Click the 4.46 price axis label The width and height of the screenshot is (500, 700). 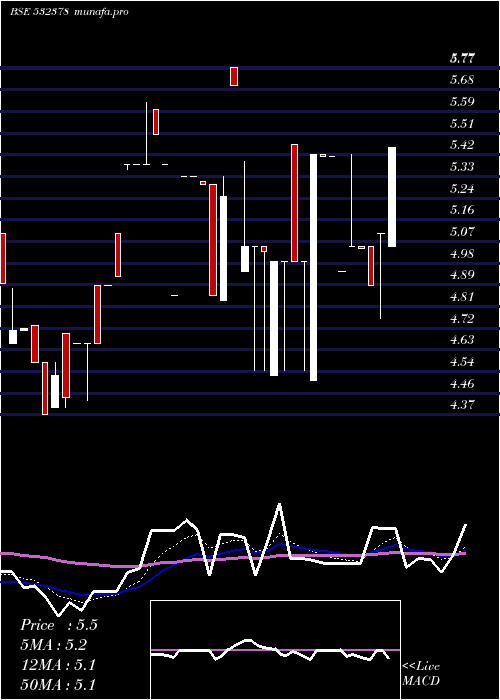tap(462, 383)
